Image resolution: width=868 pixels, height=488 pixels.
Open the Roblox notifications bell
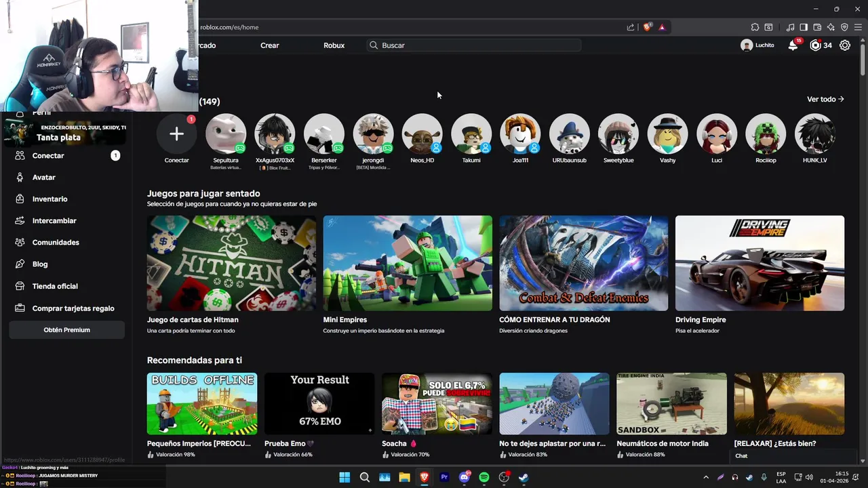click(793, 45)
